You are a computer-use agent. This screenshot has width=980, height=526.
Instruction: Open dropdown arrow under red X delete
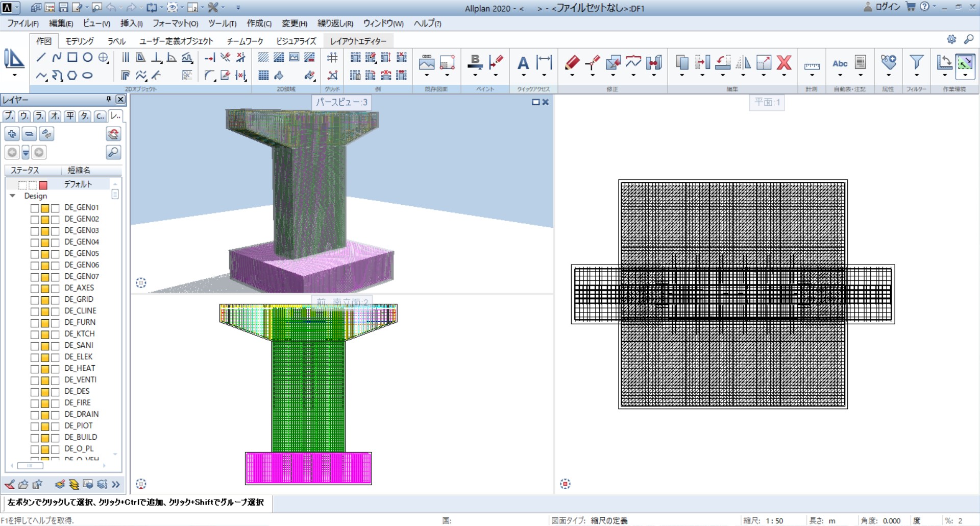pos(784,76)
